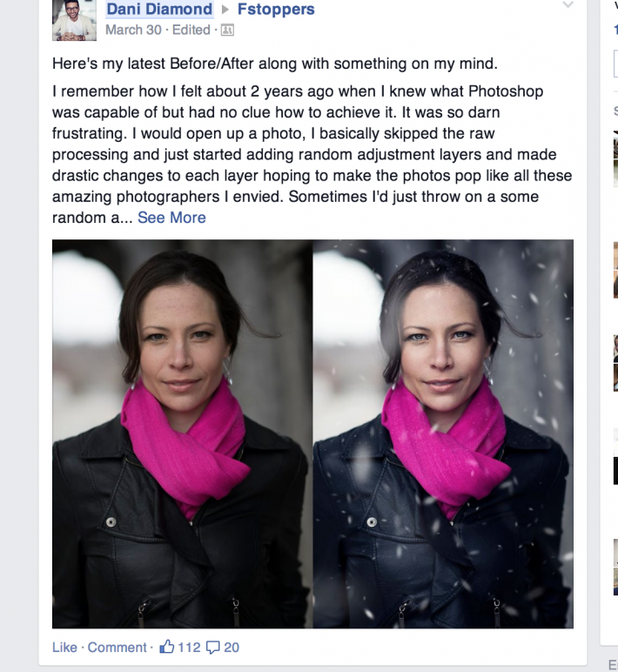Click the pink scarf in before photo

(x=185, y=446)
